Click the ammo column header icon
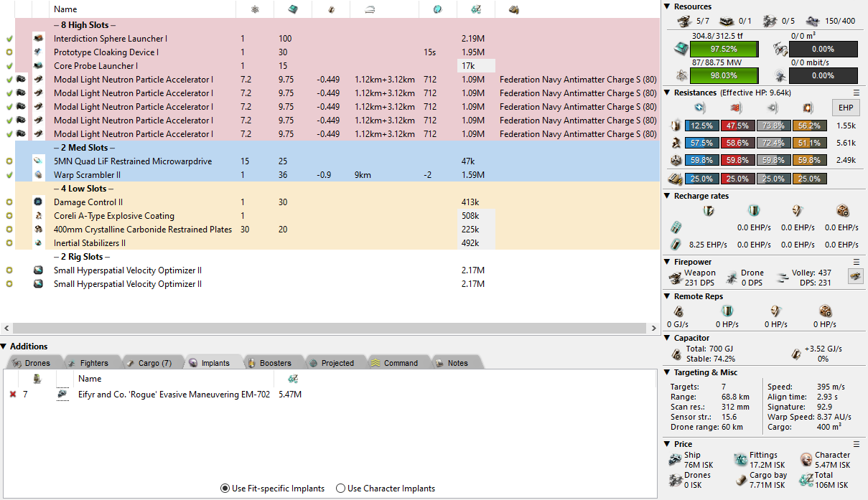The image size is (868, 500). click(513, 9)
